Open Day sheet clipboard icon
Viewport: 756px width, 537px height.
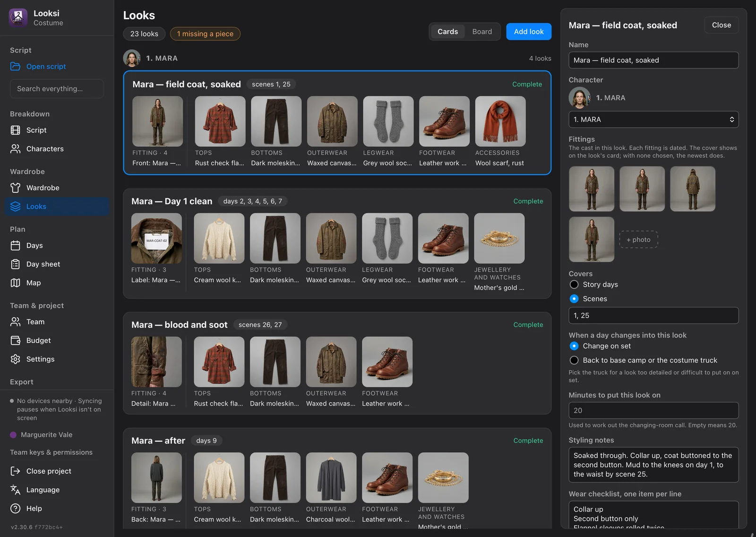[16, 264]
